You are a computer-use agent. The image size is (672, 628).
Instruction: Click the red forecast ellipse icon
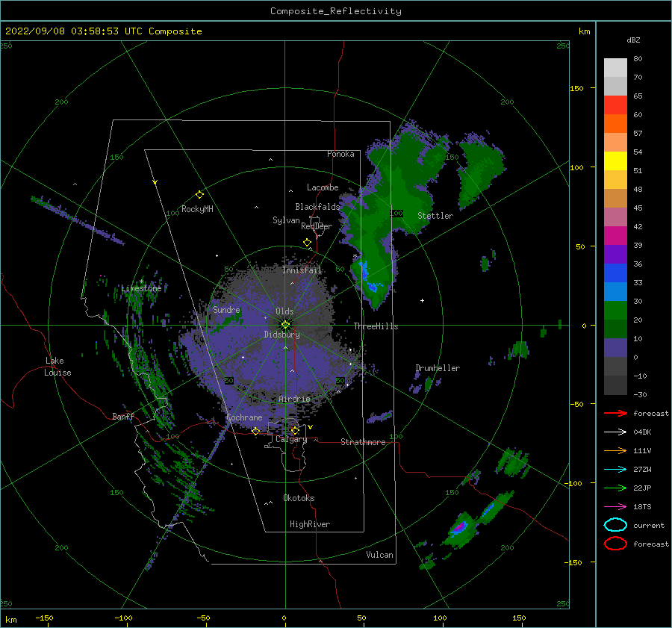pyautogui.click(x=615, y=544)
